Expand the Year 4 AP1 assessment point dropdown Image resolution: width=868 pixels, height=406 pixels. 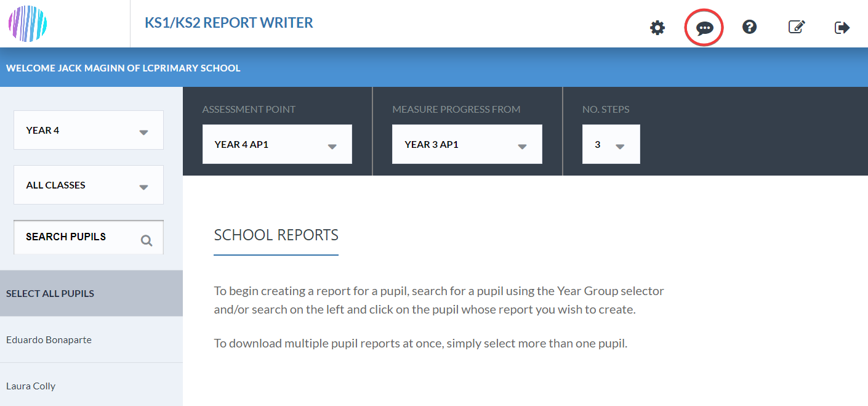277,144
